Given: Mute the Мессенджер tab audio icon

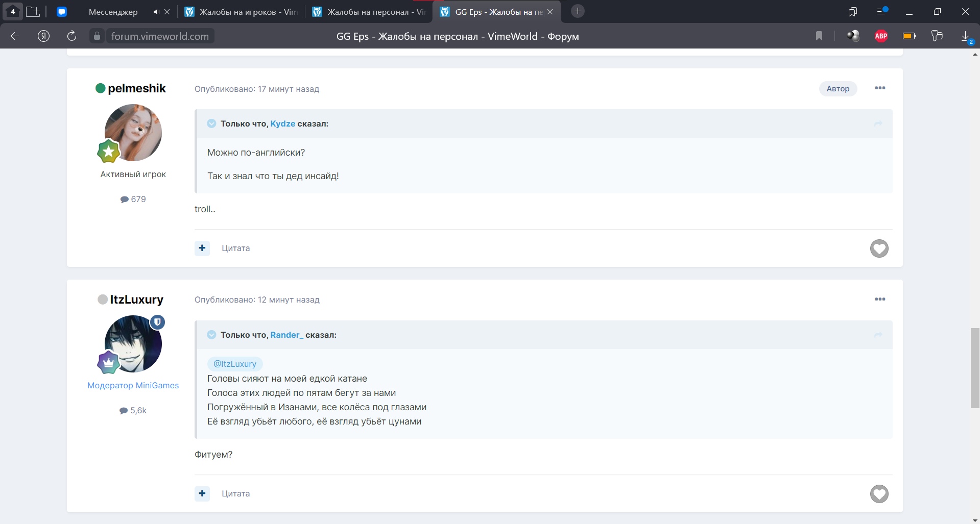Looking at the screenshot, I should [x=156, y=12].
